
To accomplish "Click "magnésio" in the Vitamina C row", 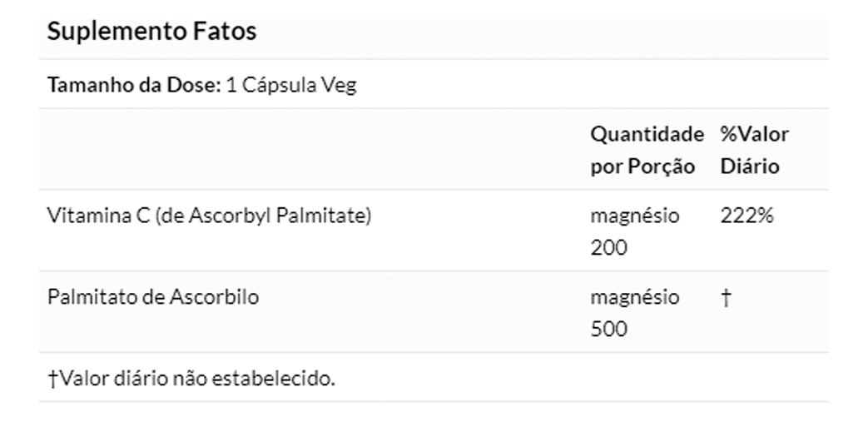I will (634, 216).
